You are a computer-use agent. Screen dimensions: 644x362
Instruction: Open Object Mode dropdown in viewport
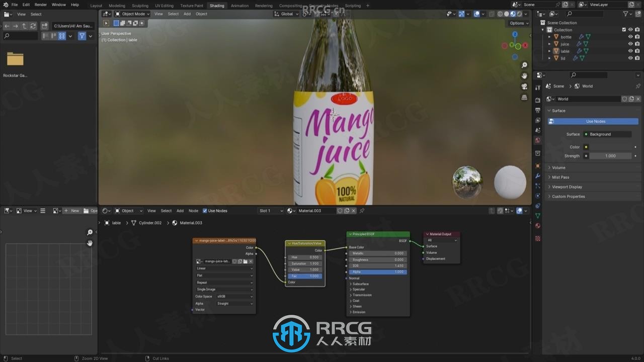coord(132,14)
